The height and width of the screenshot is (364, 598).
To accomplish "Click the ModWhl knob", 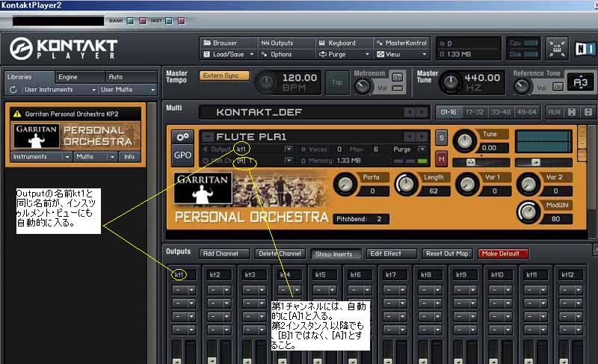I will click(x=528, y=212).
